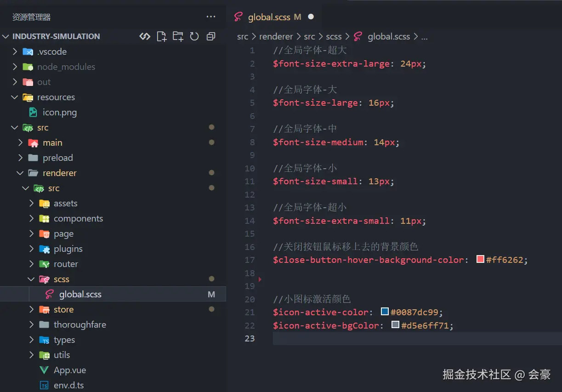This screenshot has width=562, height=392.
Task: Click the scss breadcrumb segment
Action: [334, 37]
